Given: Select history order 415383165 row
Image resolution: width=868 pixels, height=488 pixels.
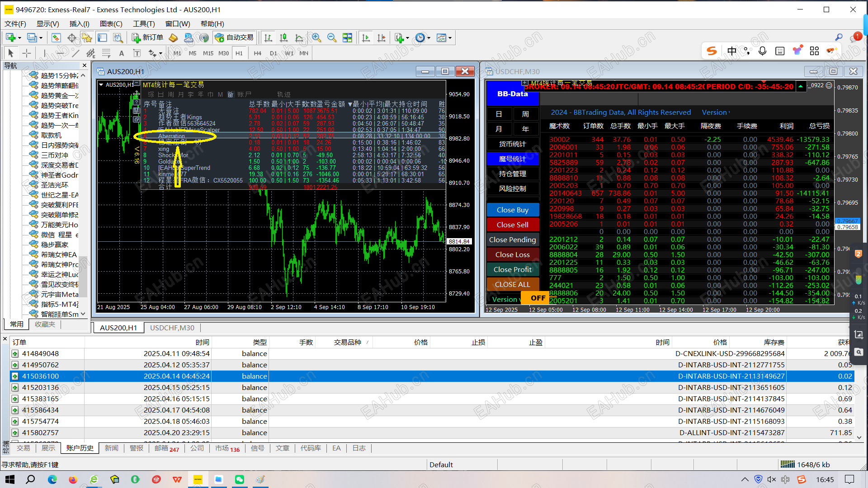Looking at the screenshot, I should coord(433,399).
